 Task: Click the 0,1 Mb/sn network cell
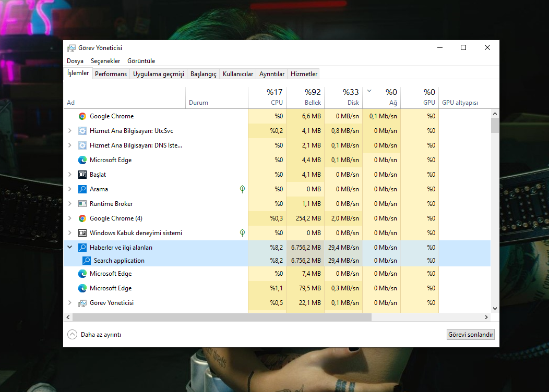[381, 116]
